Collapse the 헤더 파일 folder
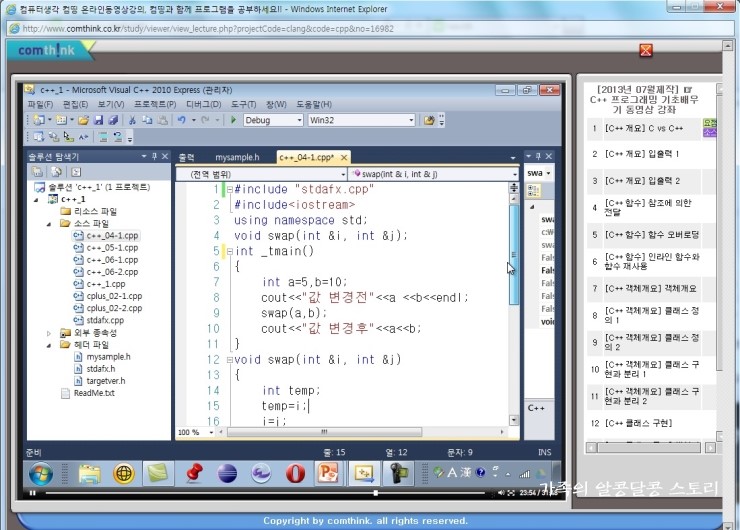 (49, 345)
